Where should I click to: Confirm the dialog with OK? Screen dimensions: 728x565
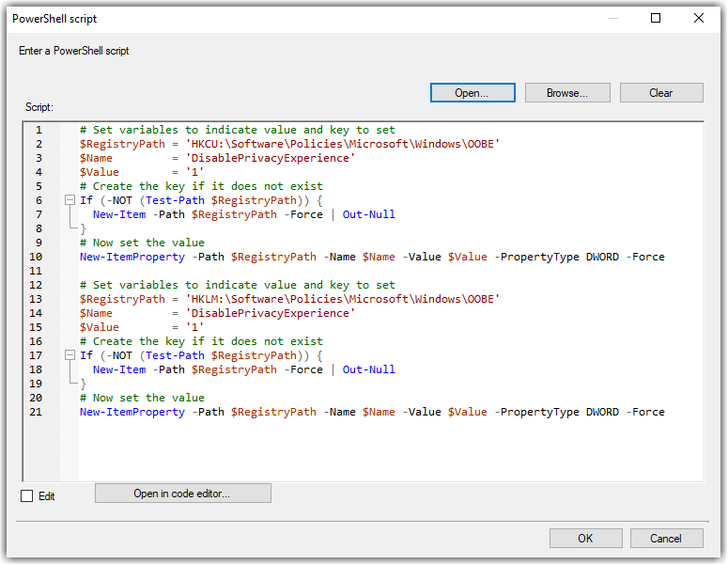coord(585,539)
